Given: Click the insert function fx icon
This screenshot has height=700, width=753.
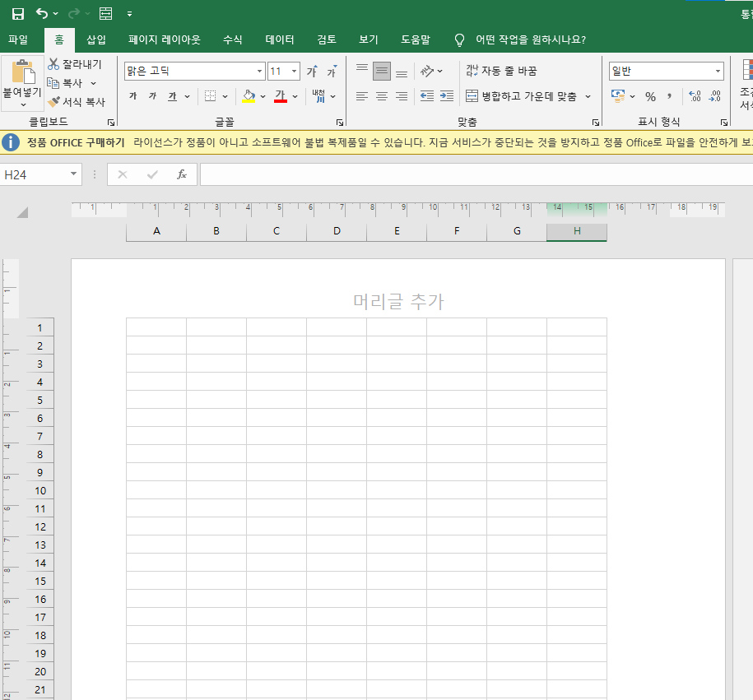Looking at the screenshot, I should [x=182, y=174].
